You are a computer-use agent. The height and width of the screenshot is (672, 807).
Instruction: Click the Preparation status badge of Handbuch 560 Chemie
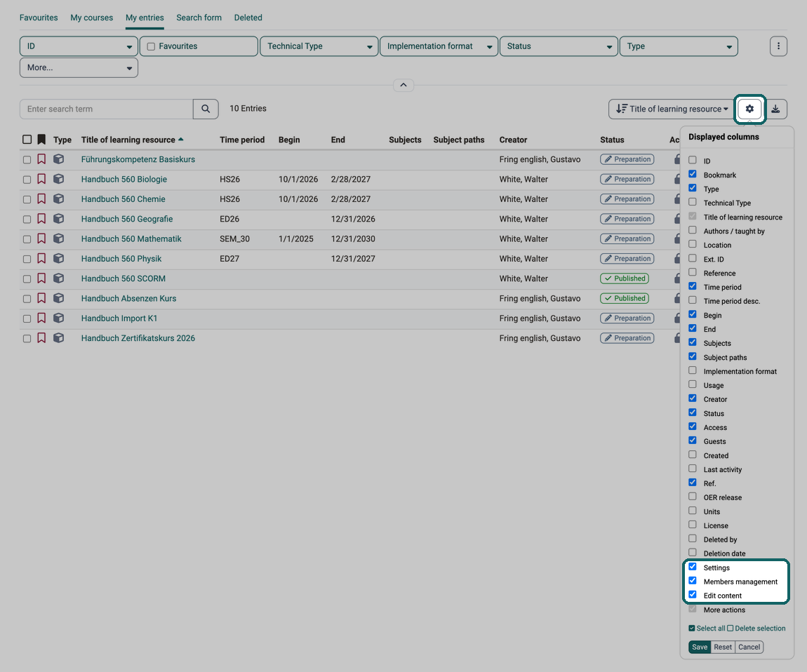627,199
